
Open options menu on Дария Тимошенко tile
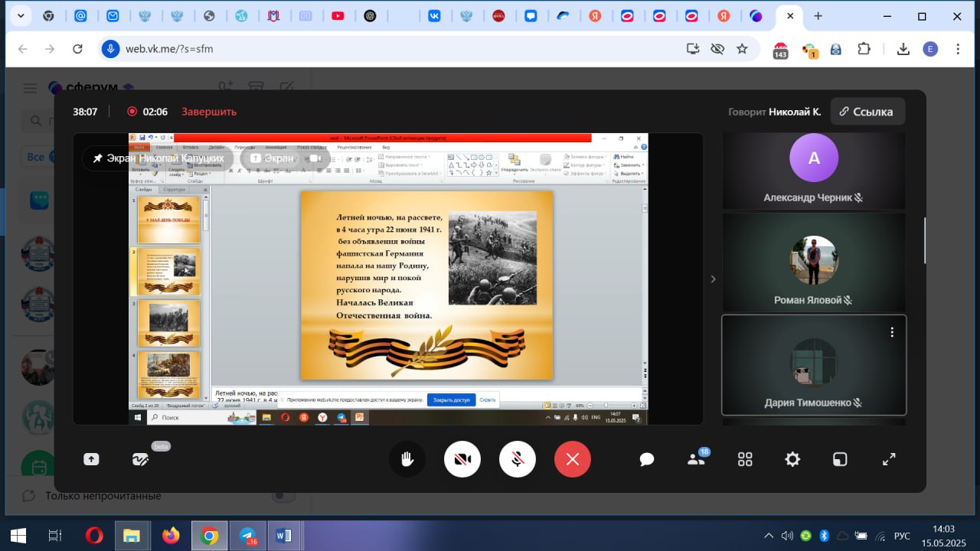click(892, 332)
